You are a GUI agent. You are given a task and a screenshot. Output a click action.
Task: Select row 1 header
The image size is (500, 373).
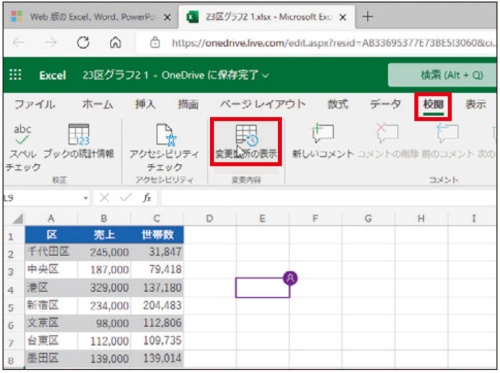click(11, 236)
